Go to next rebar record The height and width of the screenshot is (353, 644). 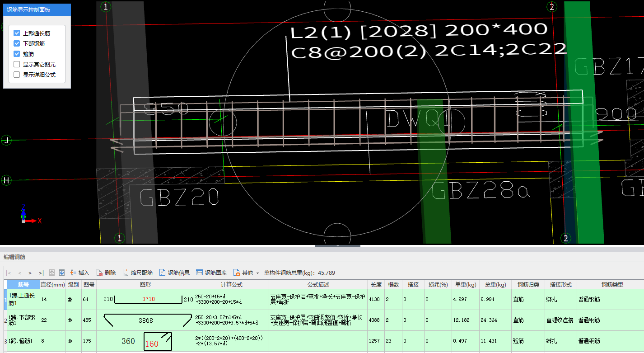[30, 273]
